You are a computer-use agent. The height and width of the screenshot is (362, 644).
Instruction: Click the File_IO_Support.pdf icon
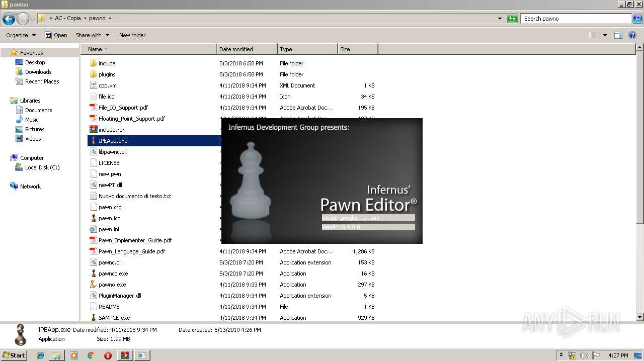(x=93, y=108)
